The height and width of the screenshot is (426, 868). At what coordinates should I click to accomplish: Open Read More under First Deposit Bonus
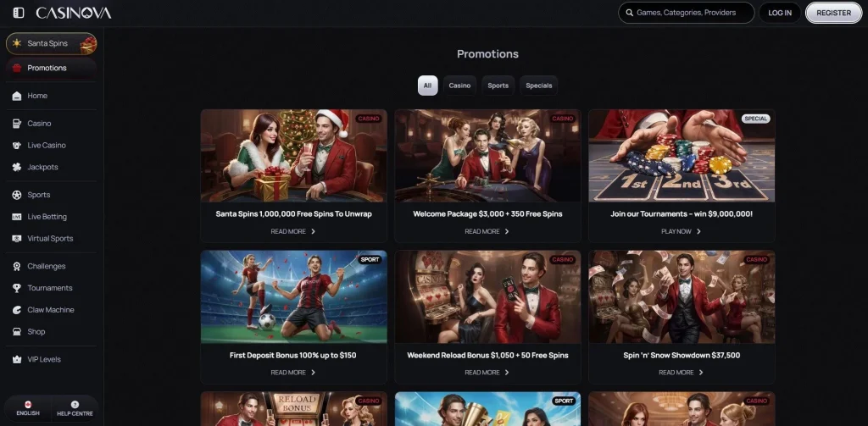(x=293, y=373)
